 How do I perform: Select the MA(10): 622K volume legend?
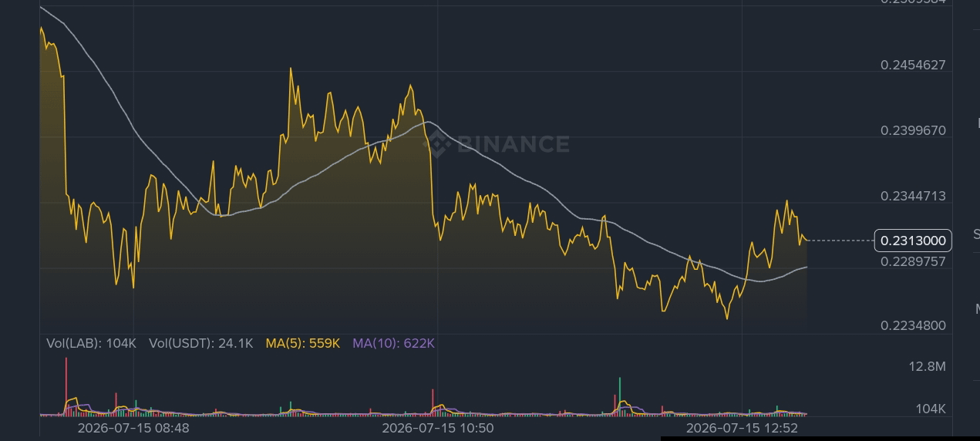click(393, 343)
